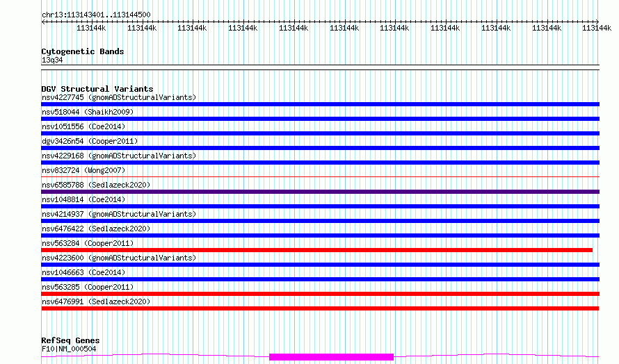
Task: Click the blue bar under nsv1048814
Action: pyautogui.click(x=320, y=206)
